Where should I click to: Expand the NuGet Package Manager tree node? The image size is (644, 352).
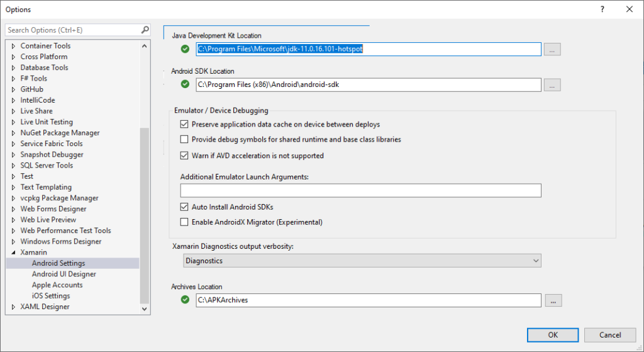(14, 133)
